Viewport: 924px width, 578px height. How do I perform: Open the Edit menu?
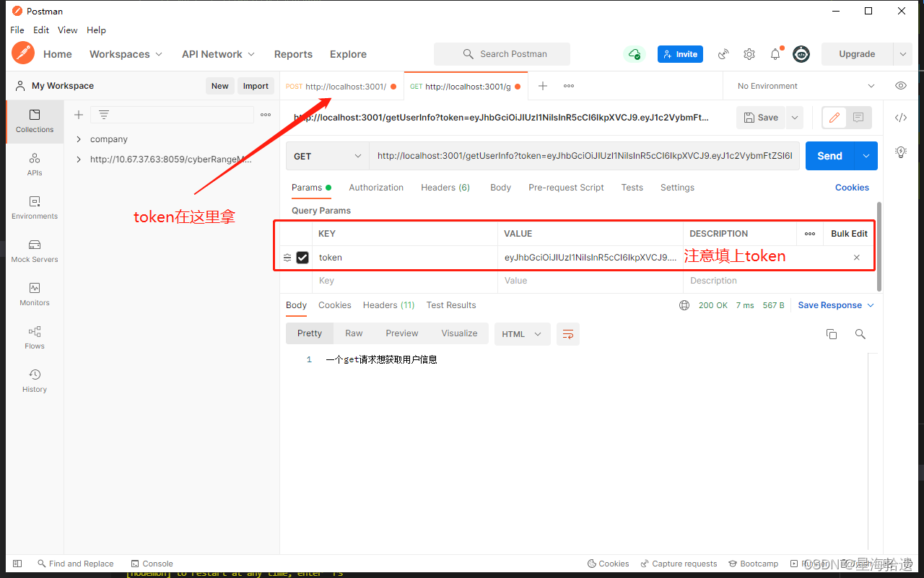[x=41, y=30]
